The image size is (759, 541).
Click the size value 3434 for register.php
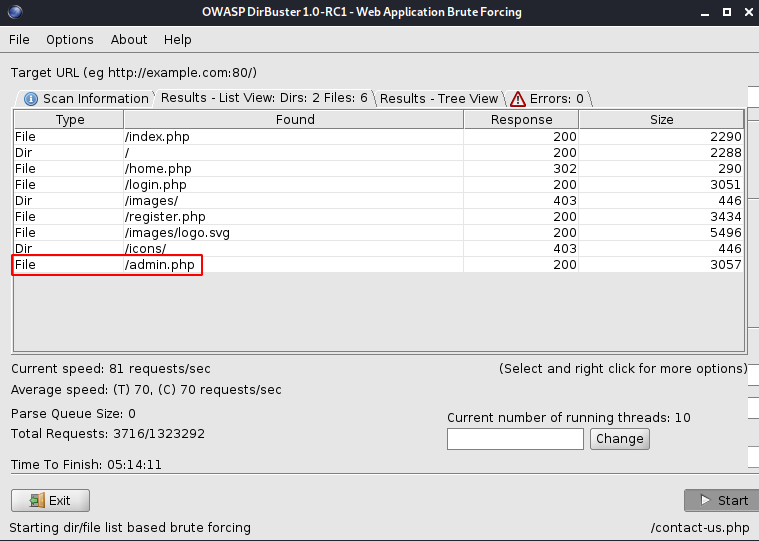726,216
